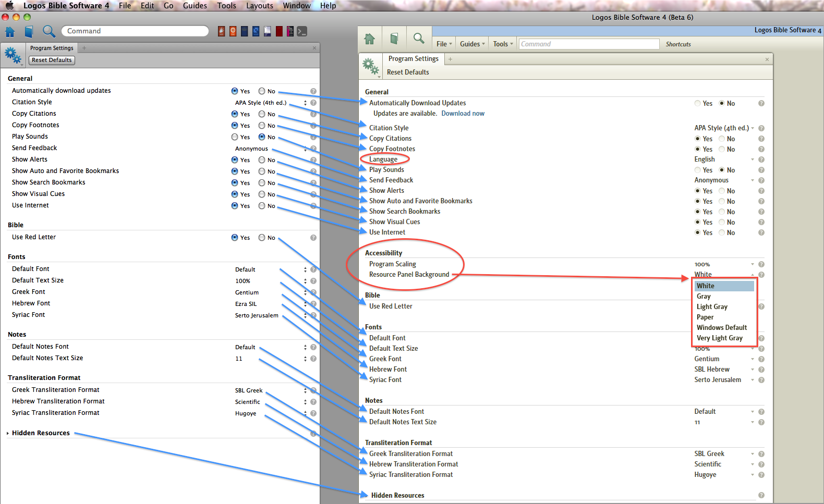The height and width of the screenshot is (504, 824).
Task: Select Yes for Play Sounds in Mac window
Action: (x=235, y=137)
